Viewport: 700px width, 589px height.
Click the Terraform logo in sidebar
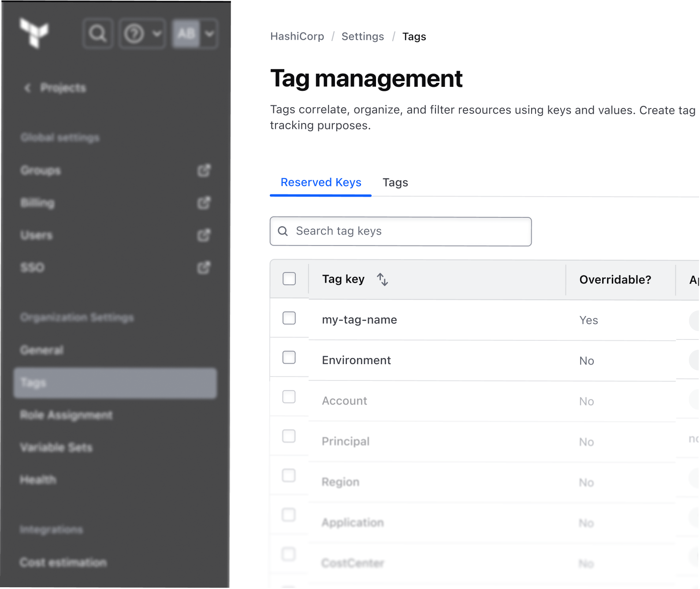34,33
